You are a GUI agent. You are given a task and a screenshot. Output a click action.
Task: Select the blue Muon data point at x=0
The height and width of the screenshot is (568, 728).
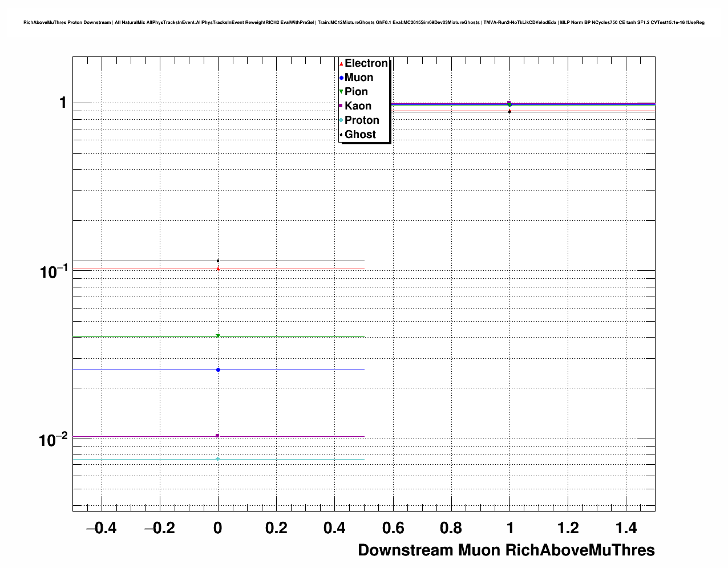pyautogui.click(x=218, y=370)
